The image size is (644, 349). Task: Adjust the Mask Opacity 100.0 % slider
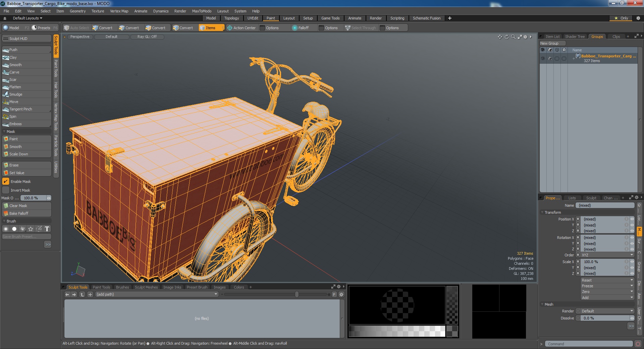click(36, 198)
